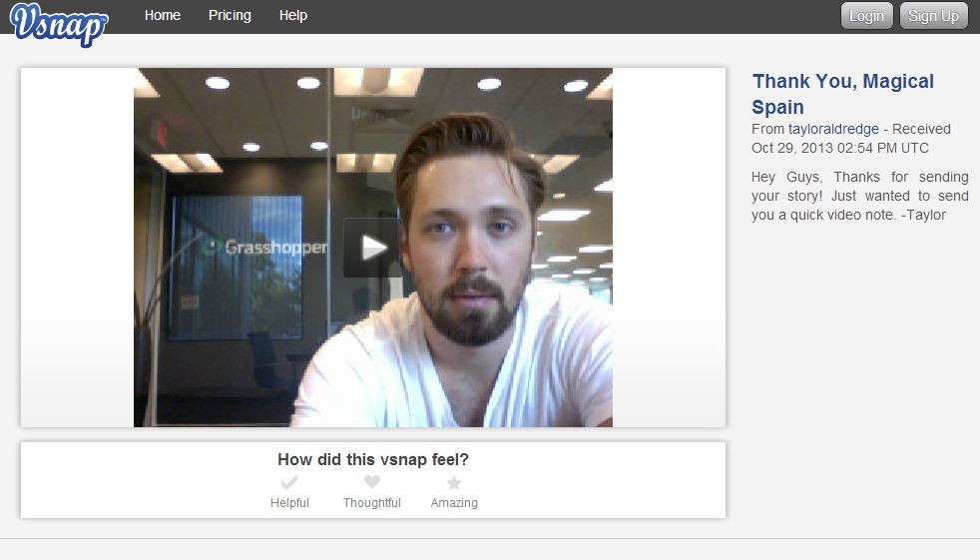980x560 pixels.
Task: Mark vsnap with the Helpful checkmark icon
Action: [x=289, y=483]
